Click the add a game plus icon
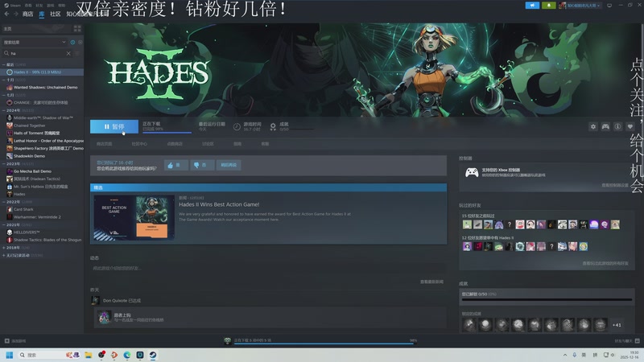Screen dimensions: 644x362 (7, 341)
